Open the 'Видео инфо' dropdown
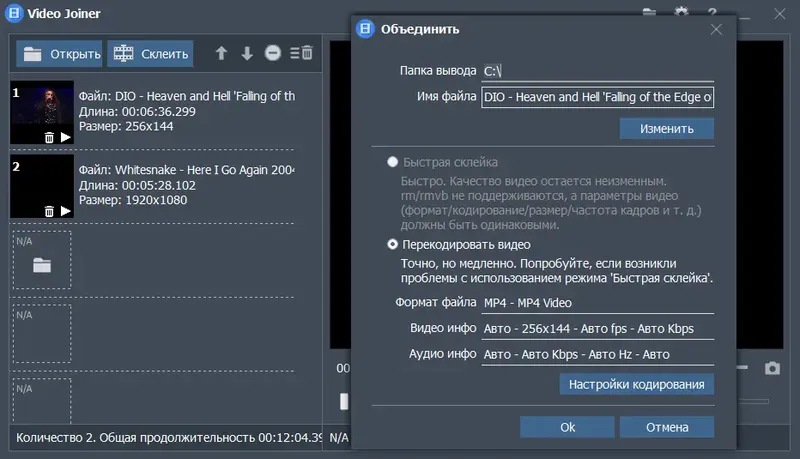This screenshot has height=459, width=800. (597, 328)
